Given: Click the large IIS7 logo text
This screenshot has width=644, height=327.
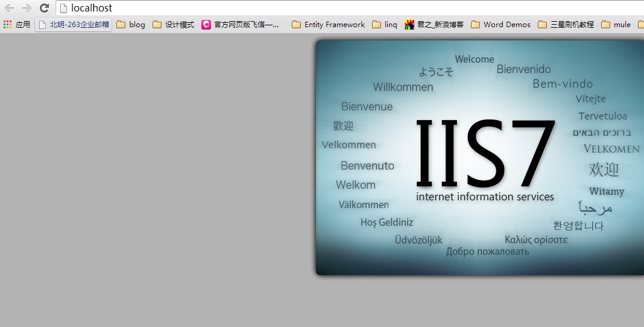Looking at the screenshot, I should click(x=485, y=153).
